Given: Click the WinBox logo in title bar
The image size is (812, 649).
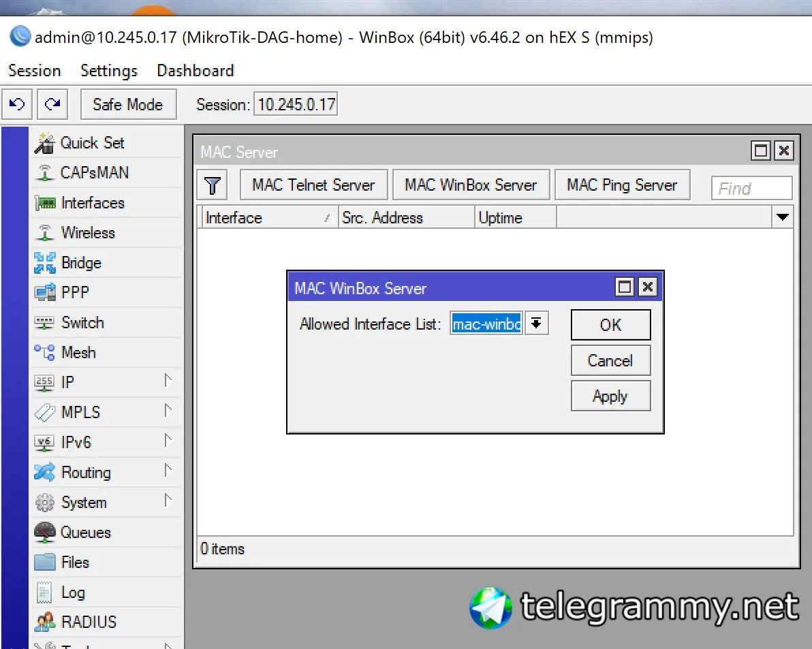Looking at the screenshot, I should (x=20, y=37).
